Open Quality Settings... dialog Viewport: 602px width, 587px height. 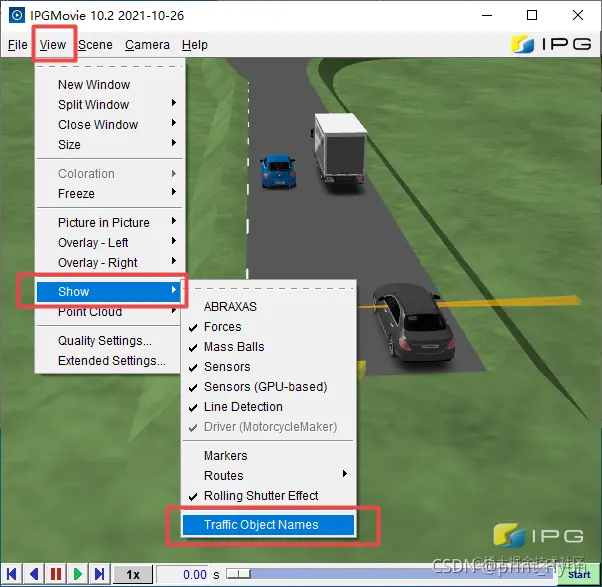click(109, 341)
